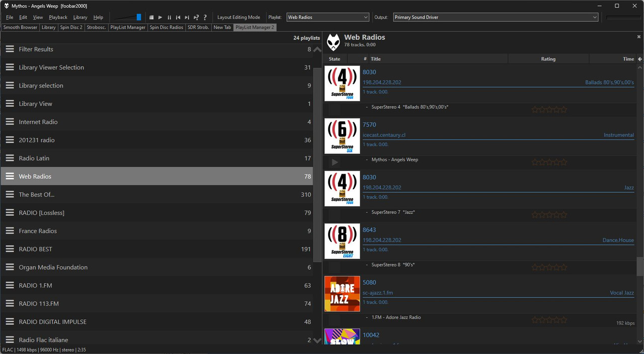The width and height of the screenshot is (644, 354).
Task: Close the Web Radios panel with the X
Action: pos(639,37)
